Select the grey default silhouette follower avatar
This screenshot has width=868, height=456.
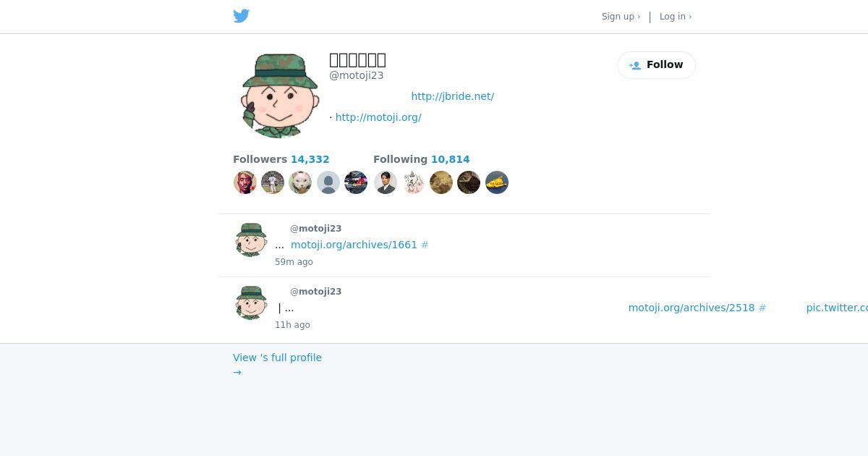pyautogui.click(x=328, y=182)
